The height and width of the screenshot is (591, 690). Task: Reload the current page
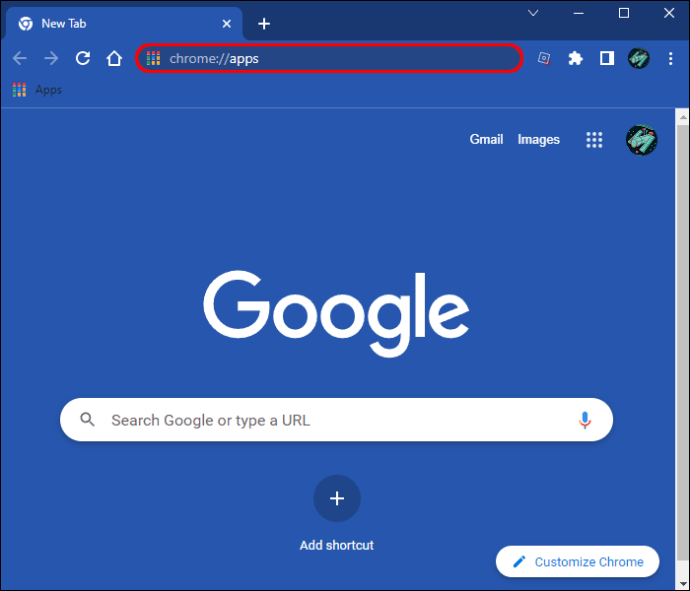(83, 58)
